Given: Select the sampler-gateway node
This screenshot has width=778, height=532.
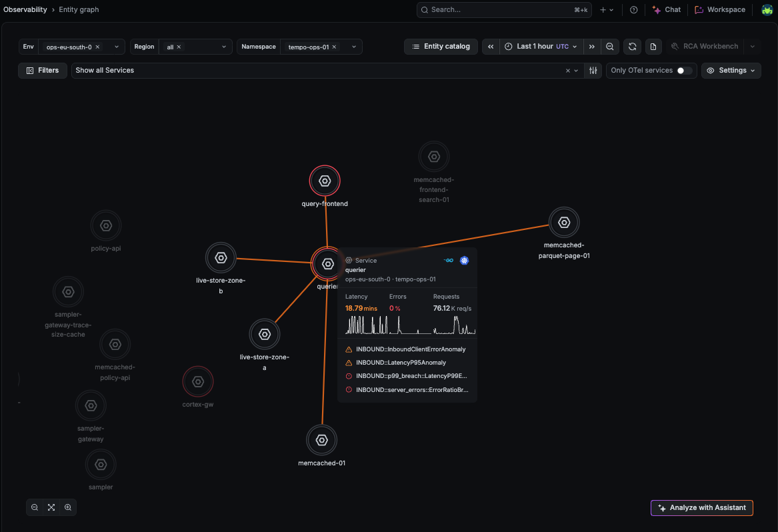Looking at the screenshot, I should 91,406.
